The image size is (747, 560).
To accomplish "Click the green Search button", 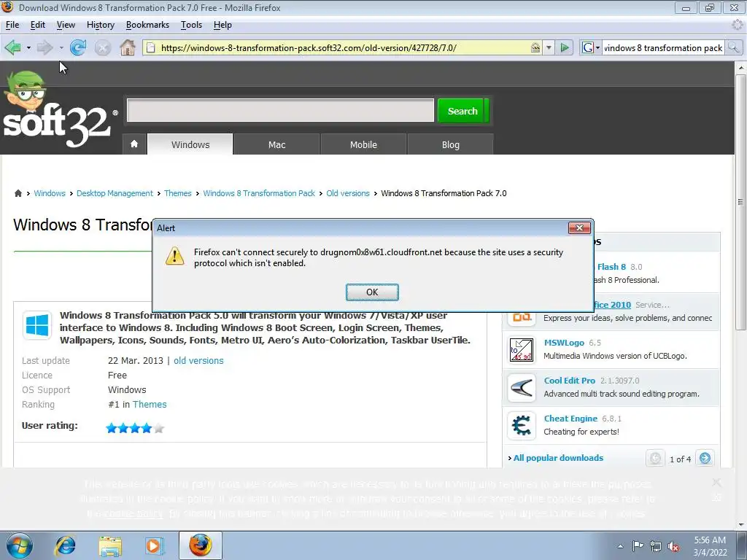I will pos(462,111).
